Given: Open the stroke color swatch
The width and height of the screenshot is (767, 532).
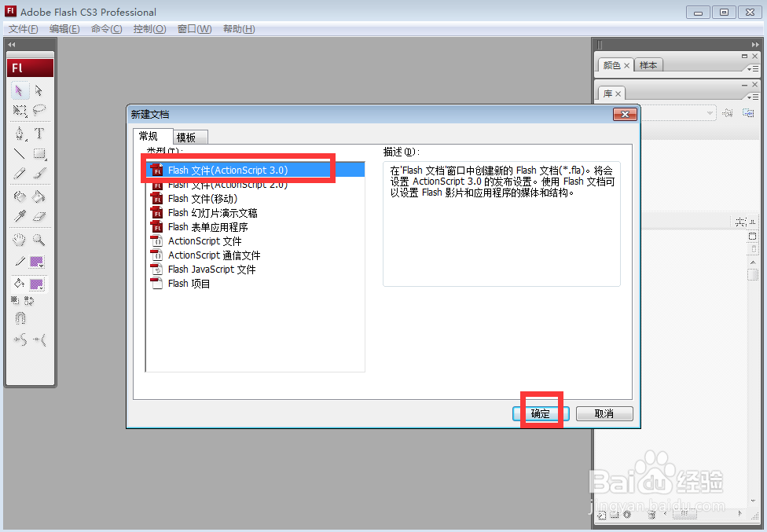Looking at the screenshot, I should pyautogui.click(x=37, y=262).
